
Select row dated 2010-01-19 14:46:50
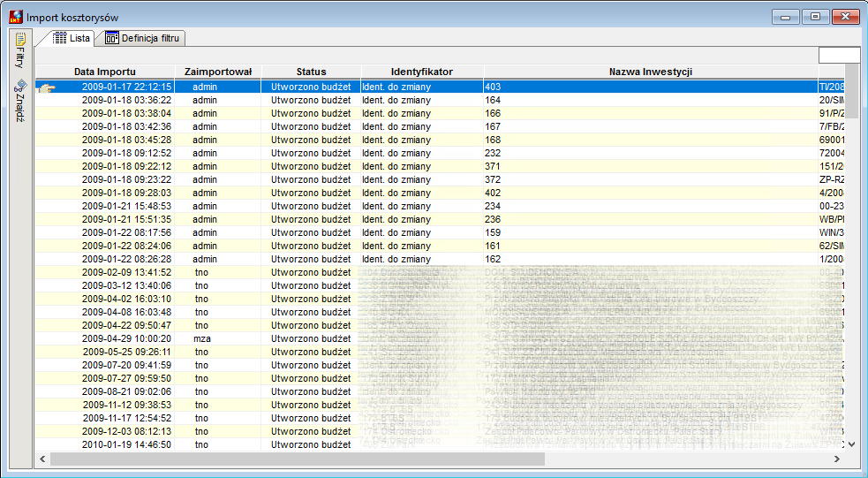pos(440,445)
